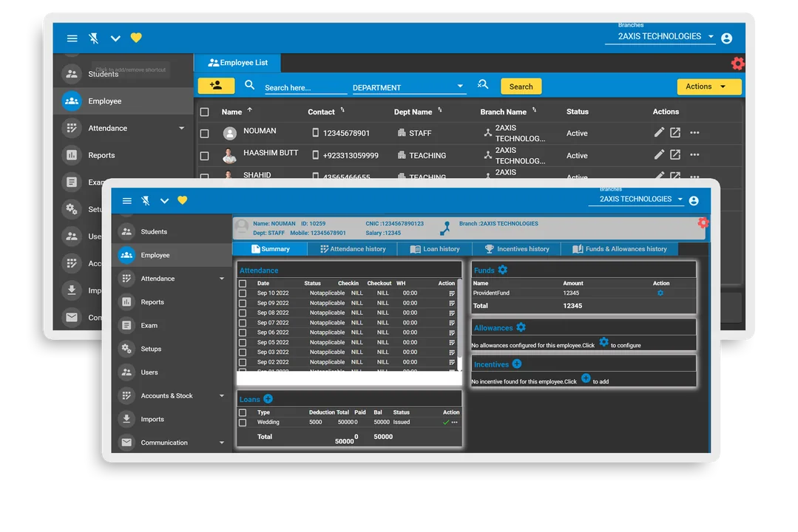Click Sep 10 2022 attendance action icon
The width and height of the screenshot is (798, 532).
click(451, 293)
